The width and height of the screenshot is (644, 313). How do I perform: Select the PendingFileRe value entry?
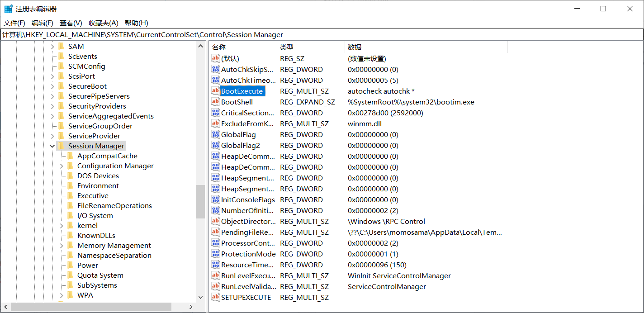(247, 232)
